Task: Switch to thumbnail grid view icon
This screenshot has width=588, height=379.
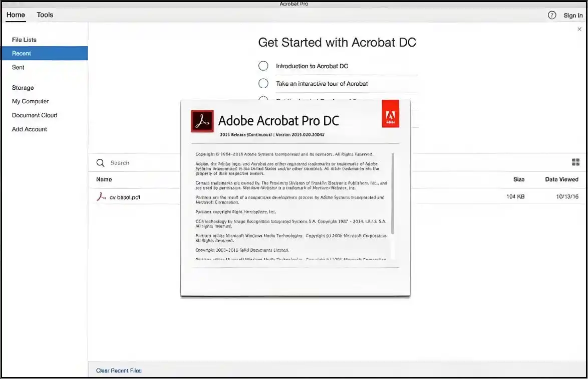Action: [x=575, y=162]
